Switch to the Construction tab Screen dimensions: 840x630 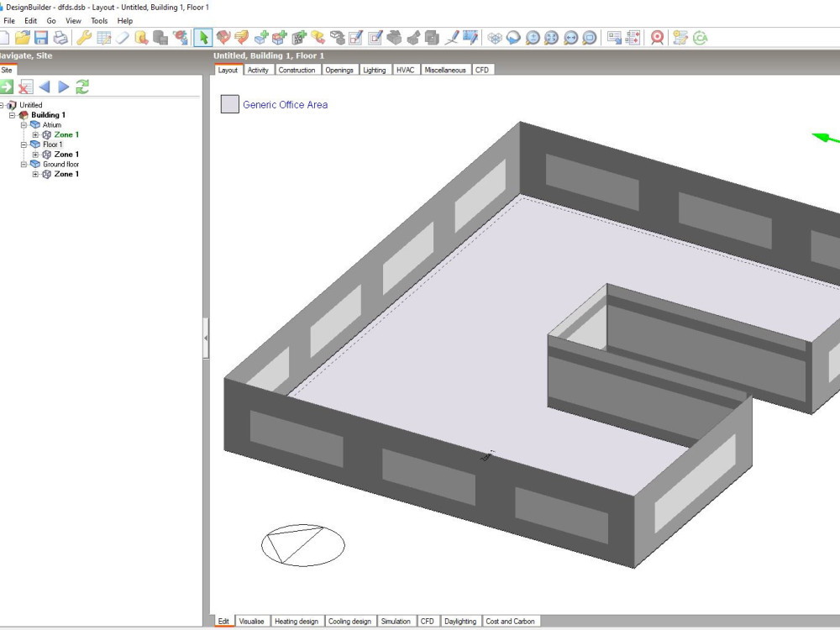[x=297, y=70]
